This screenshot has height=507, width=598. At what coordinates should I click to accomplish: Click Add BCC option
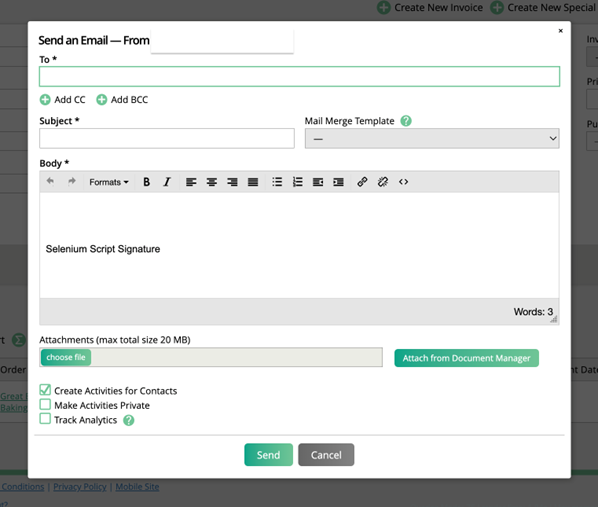122,100
